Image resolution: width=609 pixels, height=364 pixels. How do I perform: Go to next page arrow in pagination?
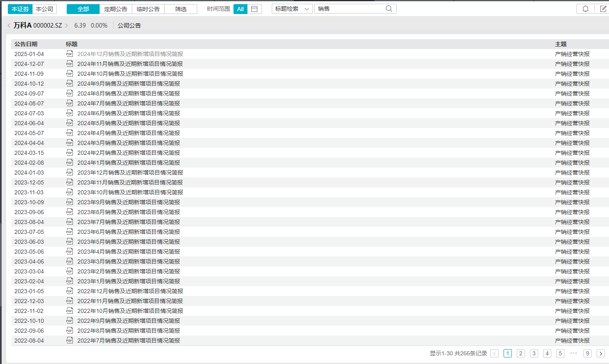[x=600, y=353]
